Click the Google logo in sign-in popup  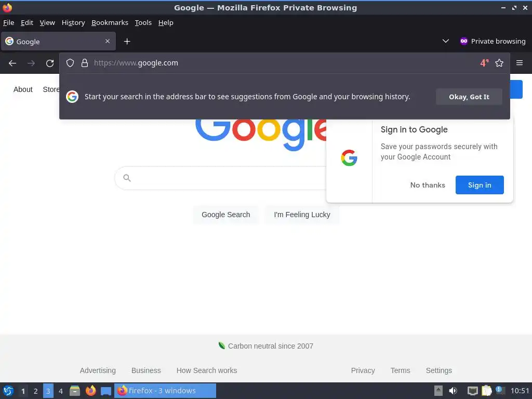click(x=349, y=158)
